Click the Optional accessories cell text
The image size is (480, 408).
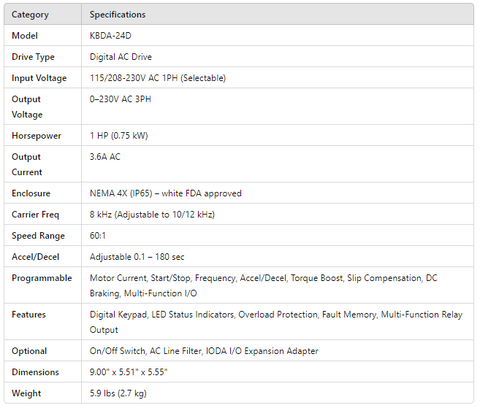pyautogui.click(x=204, y=351)
